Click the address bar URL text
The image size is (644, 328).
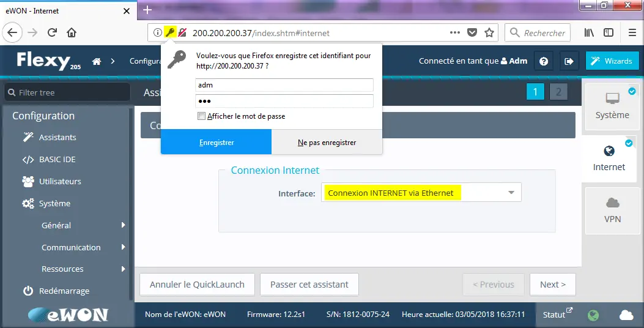coord(261,33)
